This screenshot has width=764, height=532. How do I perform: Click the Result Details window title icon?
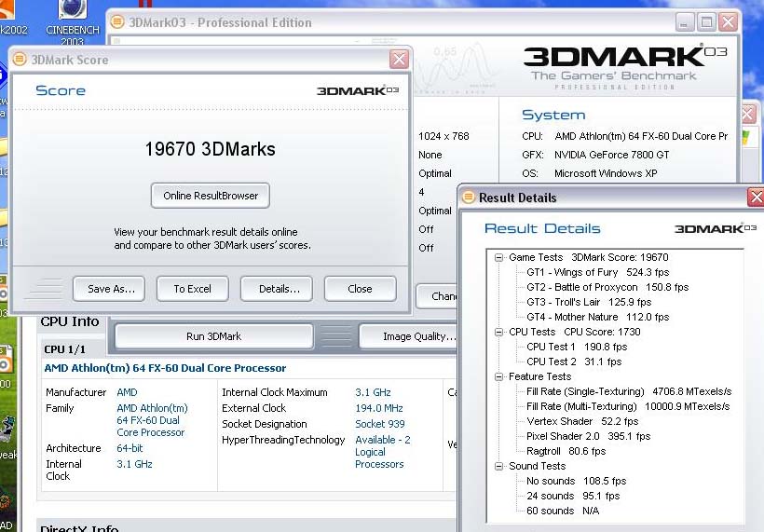[x=469, y=197]
